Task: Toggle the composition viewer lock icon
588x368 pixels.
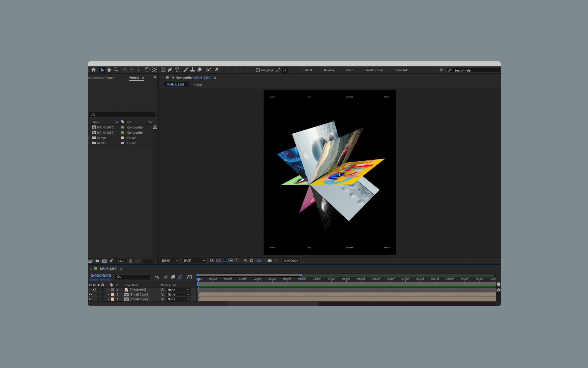Action: 173,77
